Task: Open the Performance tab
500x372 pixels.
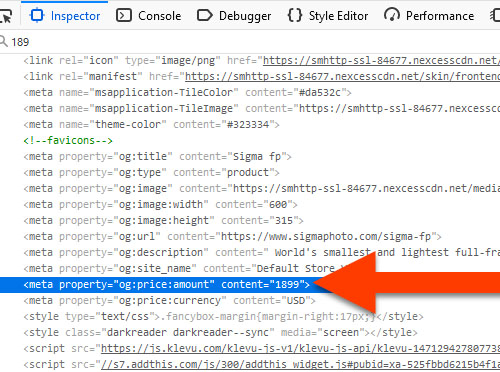Action: point(429,16)
